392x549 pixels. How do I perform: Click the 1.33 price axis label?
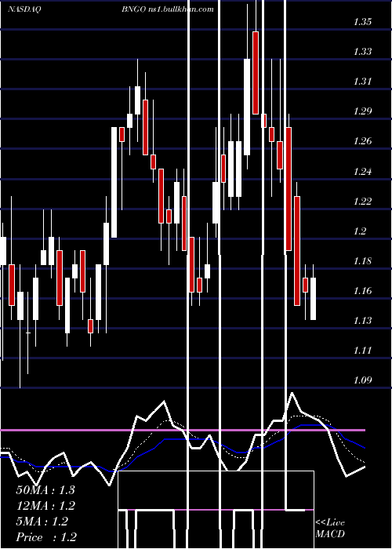coord(362,52)
